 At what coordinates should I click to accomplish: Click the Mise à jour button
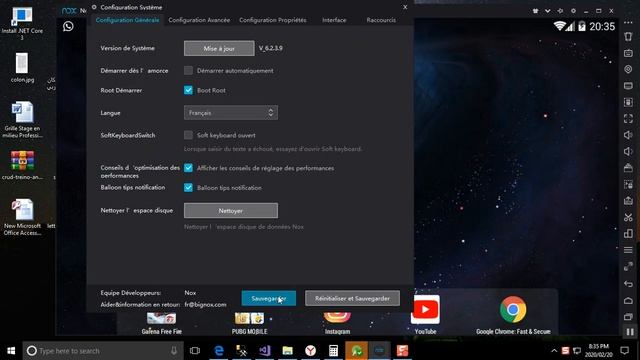click(x=219, y=48)
